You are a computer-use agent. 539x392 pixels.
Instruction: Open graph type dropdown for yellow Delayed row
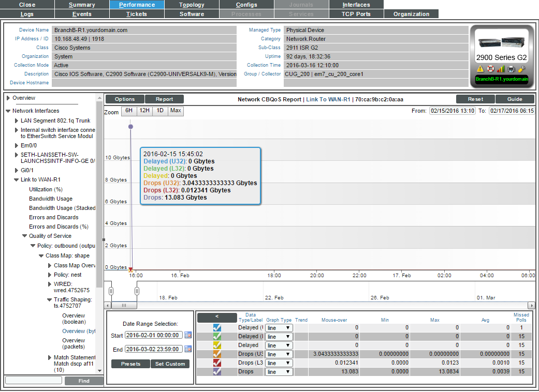click(x=279, y=345)
